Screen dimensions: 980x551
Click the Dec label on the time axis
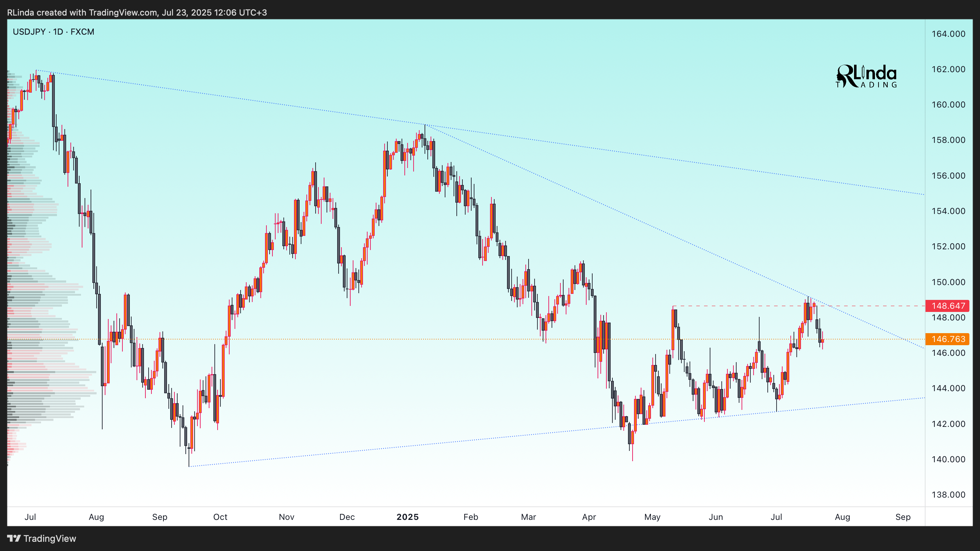coord(347,517)
